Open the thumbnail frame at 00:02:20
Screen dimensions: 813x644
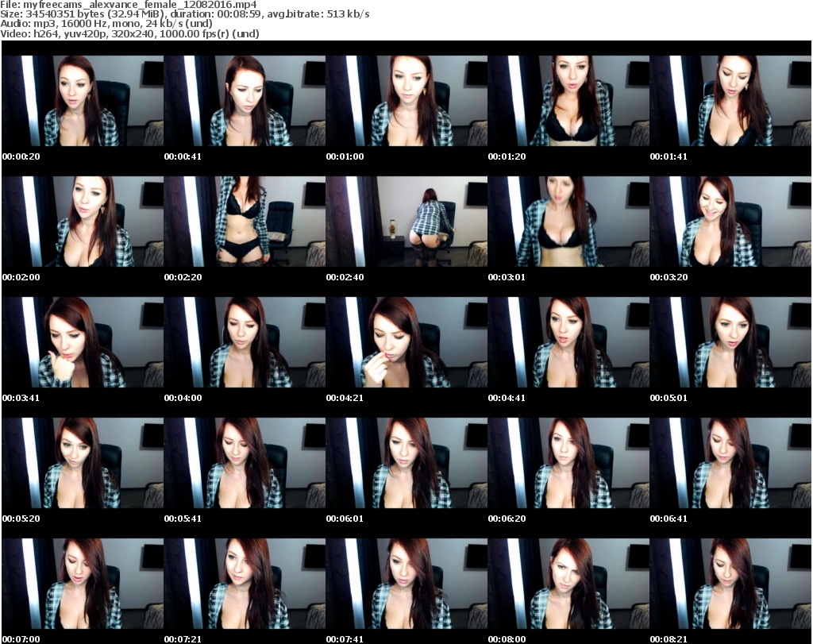pos(245,222)
